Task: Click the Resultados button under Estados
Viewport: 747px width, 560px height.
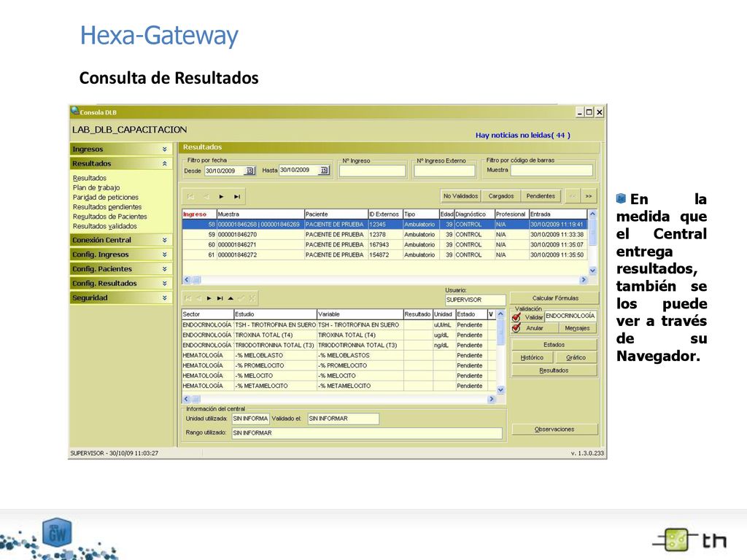Action: (554, 370)
